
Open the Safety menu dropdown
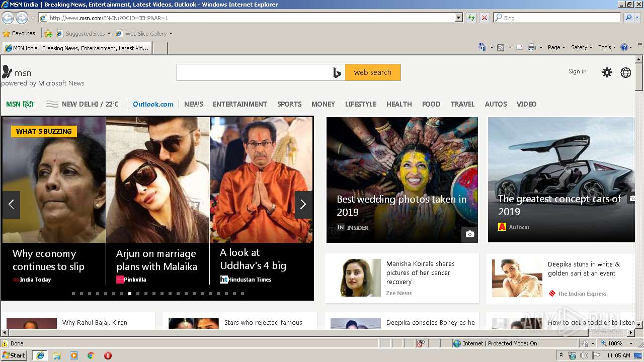tap(582, 47)
